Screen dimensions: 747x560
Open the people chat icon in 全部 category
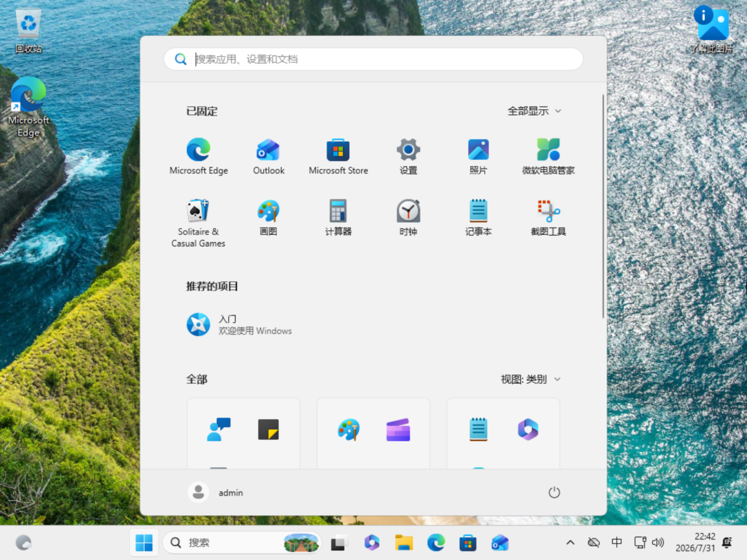click(x=219, y=429)
